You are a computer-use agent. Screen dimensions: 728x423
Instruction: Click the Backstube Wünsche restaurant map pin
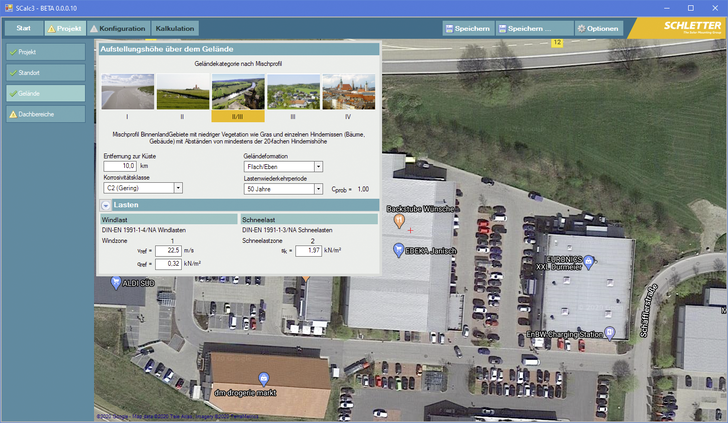coord(397,220)
